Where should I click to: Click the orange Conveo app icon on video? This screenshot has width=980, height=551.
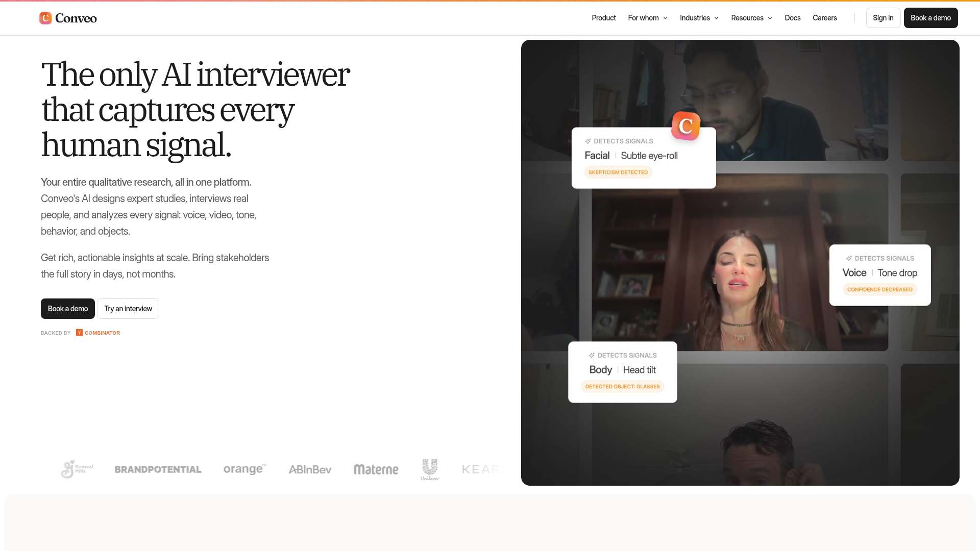click(685, 126)
